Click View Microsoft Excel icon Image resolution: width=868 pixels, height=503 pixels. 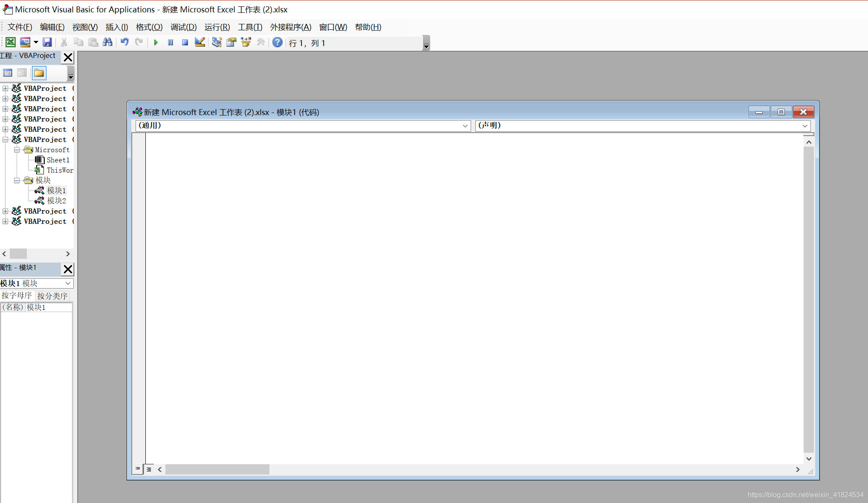(x=10, y=42)
